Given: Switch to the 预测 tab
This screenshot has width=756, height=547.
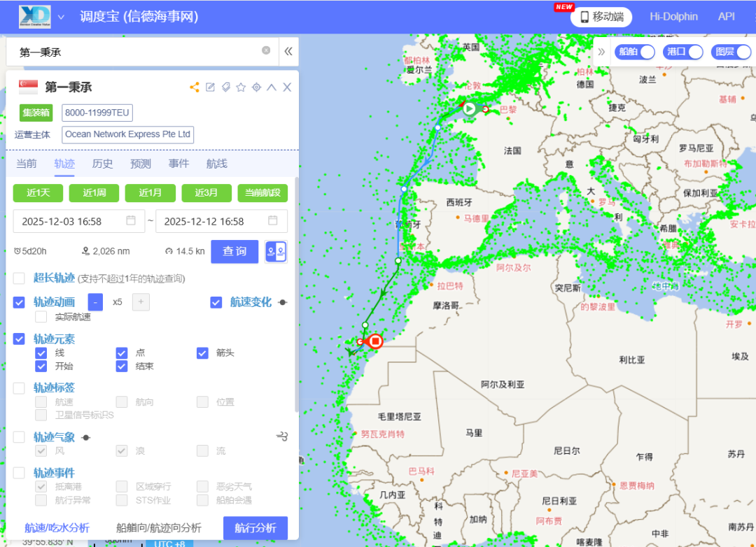Looking at the screenshot, I should 141,164.
